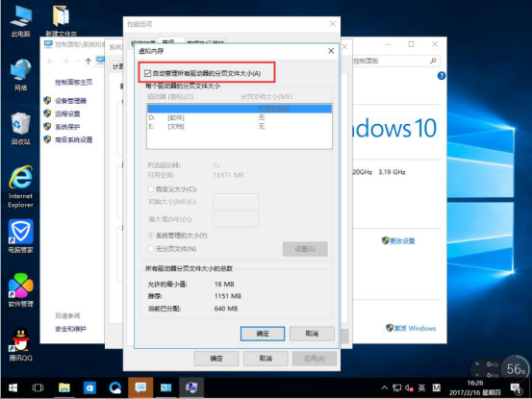Click the 最大值 input field
Image resolution: width=532 pixels, height=399 pixels.
tap(236, 219)
